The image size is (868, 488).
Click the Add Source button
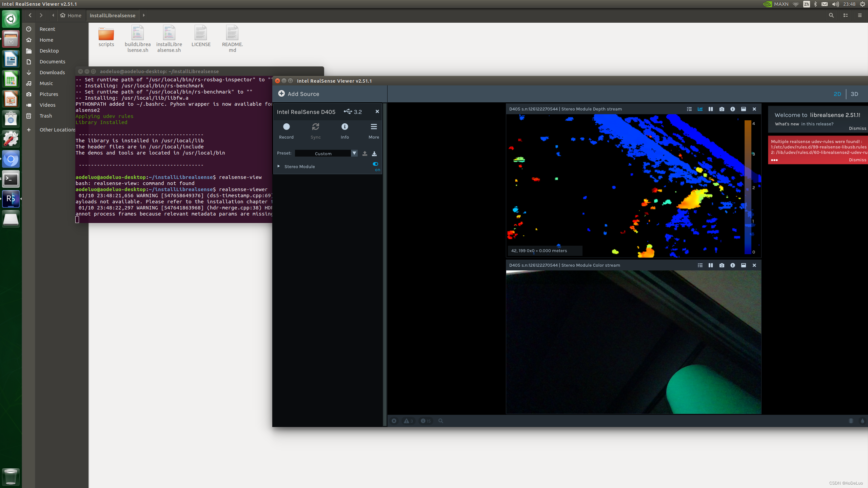298,94
